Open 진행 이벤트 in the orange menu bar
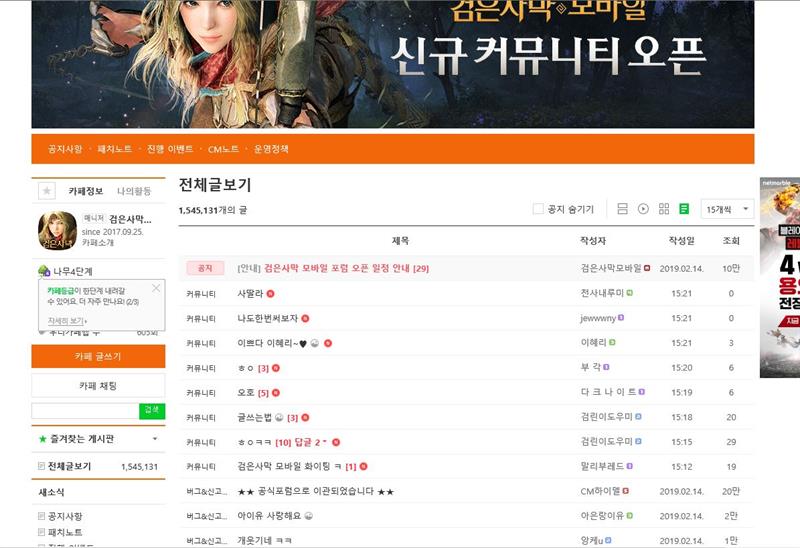 click(170, 149)
